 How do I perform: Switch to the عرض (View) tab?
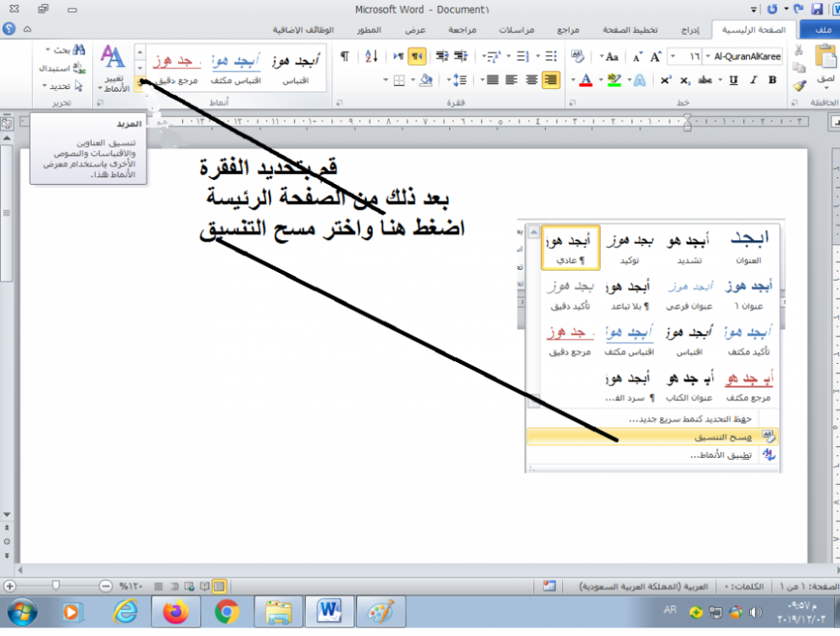[415, 30]
